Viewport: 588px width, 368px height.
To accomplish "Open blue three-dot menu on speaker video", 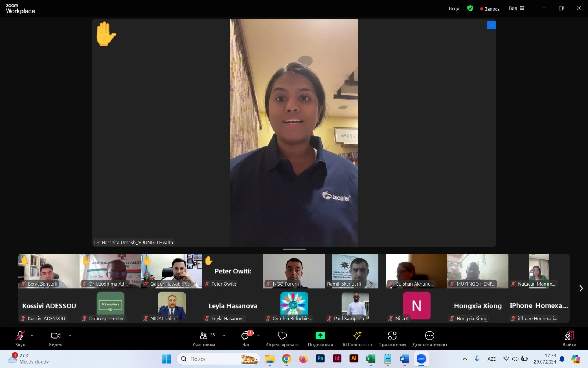I will click(x=491, y=25).
